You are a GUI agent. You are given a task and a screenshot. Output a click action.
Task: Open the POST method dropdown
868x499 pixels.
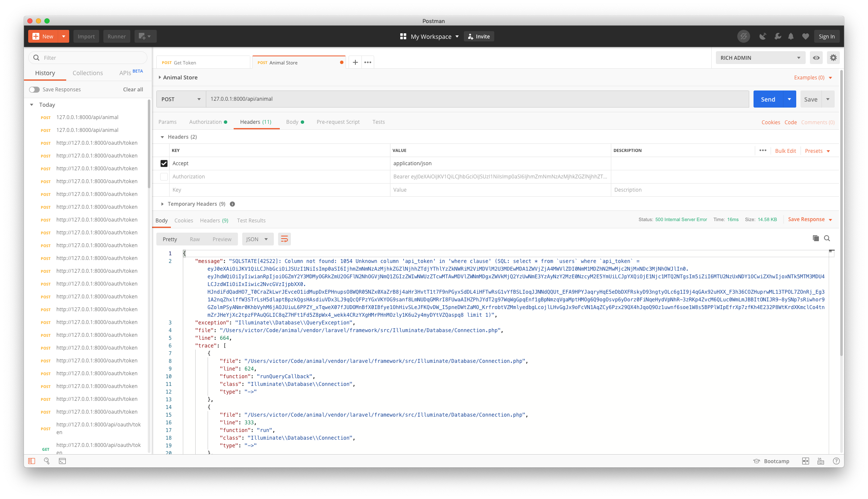point(181,99)
